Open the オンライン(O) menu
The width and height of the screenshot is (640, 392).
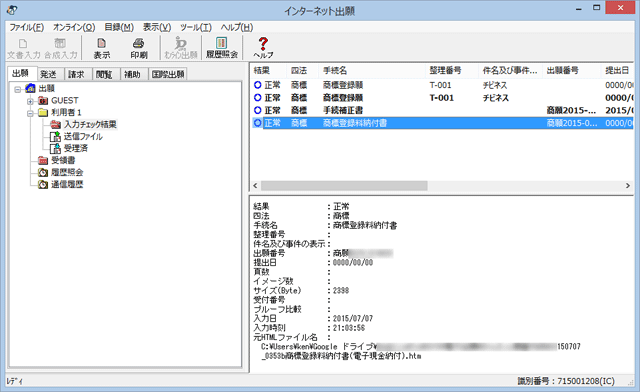pos(74,27)
